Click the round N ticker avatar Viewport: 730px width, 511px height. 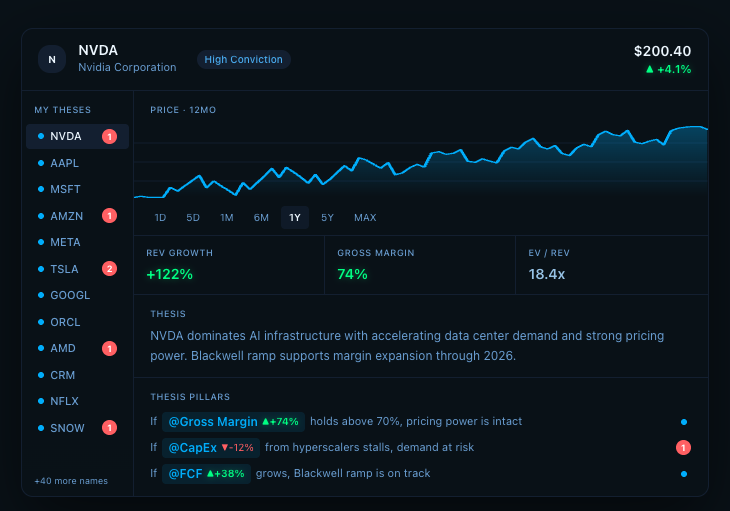tap(52, 59)
